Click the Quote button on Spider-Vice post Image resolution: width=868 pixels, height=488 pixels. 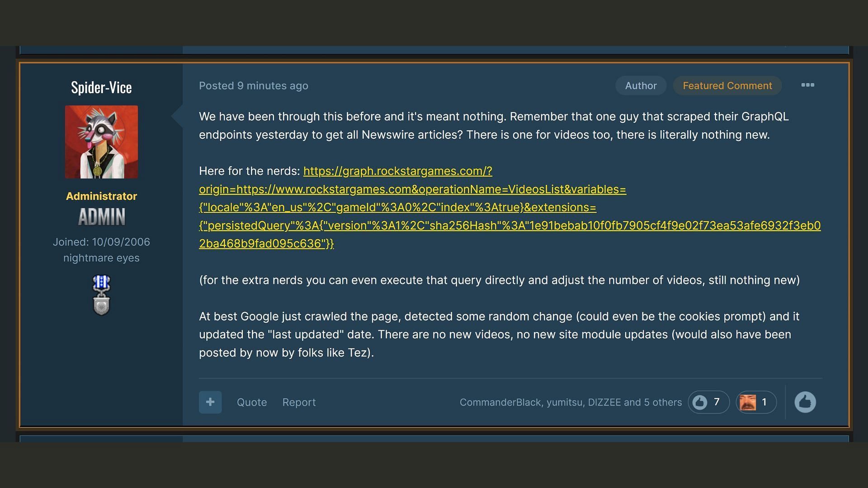(251, 402)
